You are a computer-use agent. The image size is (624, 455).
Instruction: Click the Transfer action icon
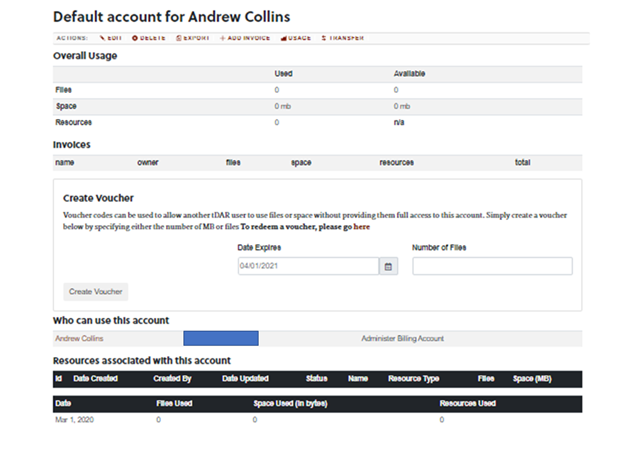pyautogui.click(x=343, y=38)
